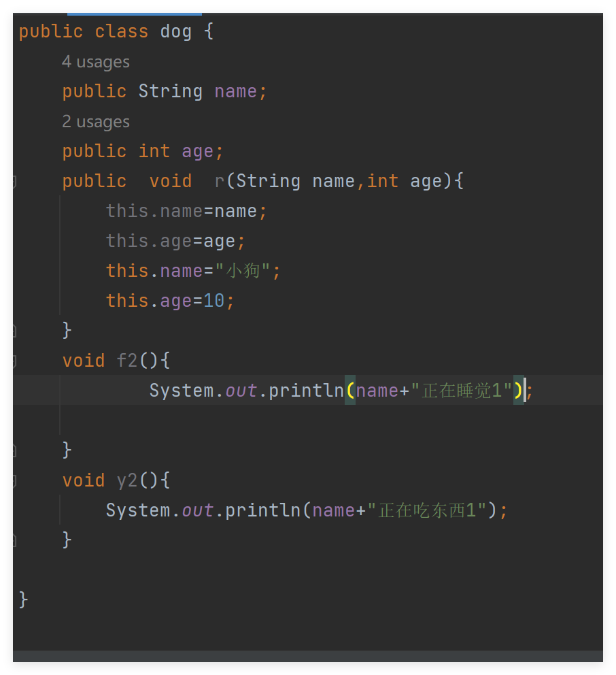Click the 'String name' parameter of r
Viewport: 616px width, 675px height.
(x=295, y=181)
